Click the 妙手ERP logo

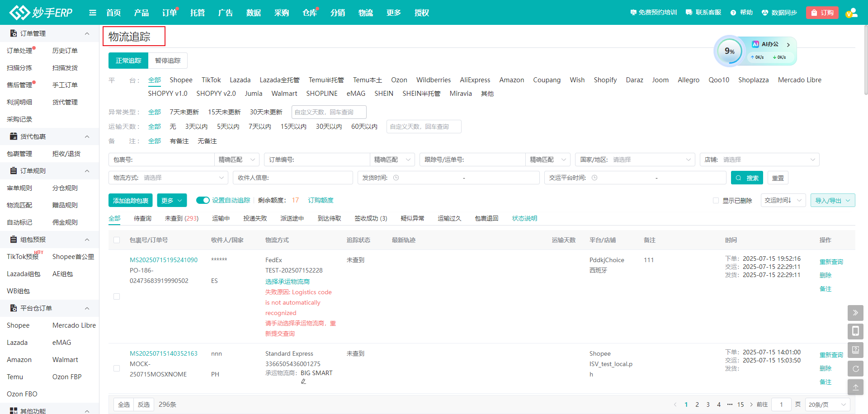pos(41,12)
